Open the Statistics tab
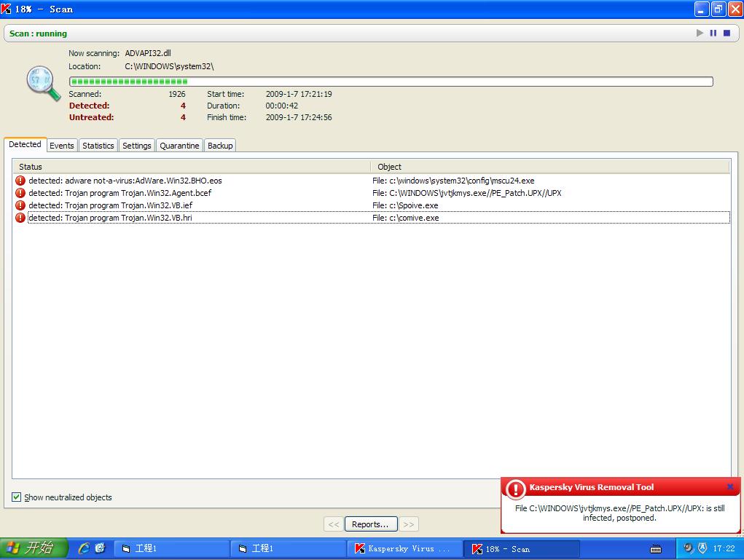 (98, 146)
